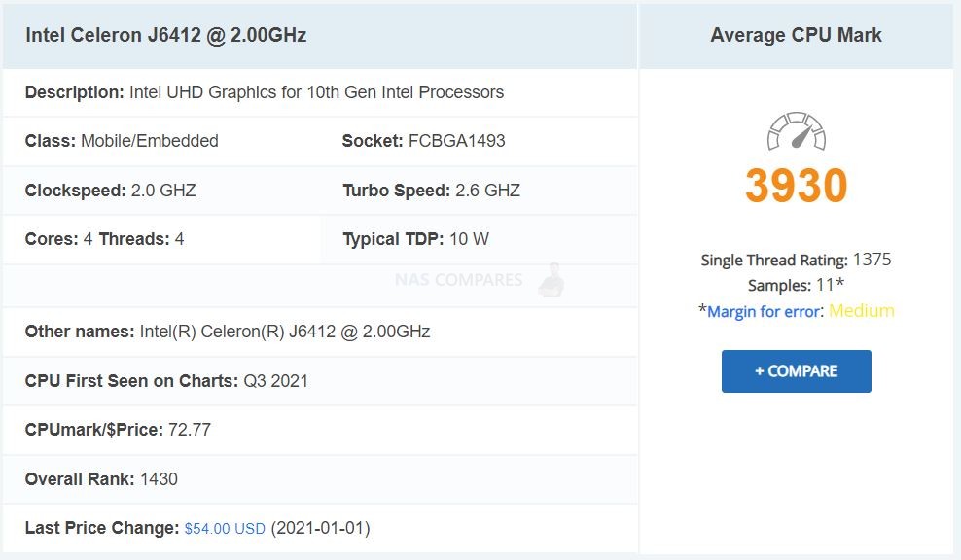Click the Class Mobile/Embedded entry
961x560 pixels.
point(122,141)
